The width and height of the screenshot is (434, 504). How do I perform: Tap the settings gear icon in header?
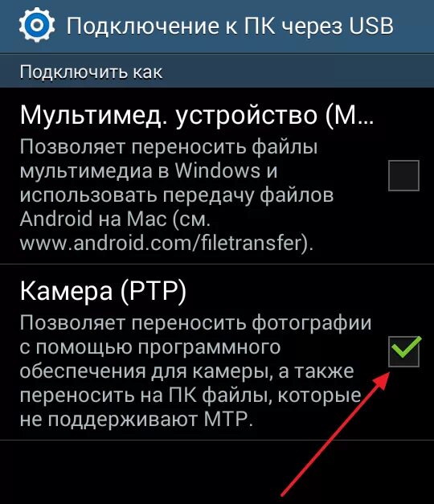37,26
